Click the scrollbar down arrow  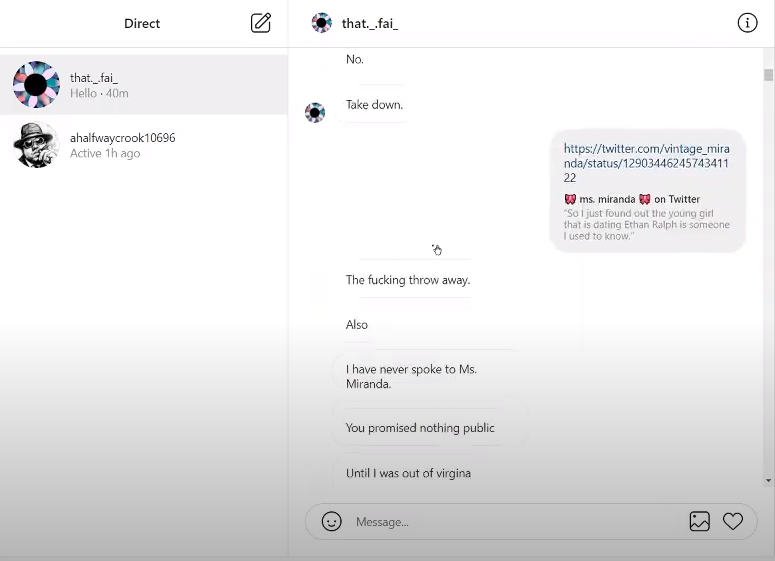click(768, 480)
